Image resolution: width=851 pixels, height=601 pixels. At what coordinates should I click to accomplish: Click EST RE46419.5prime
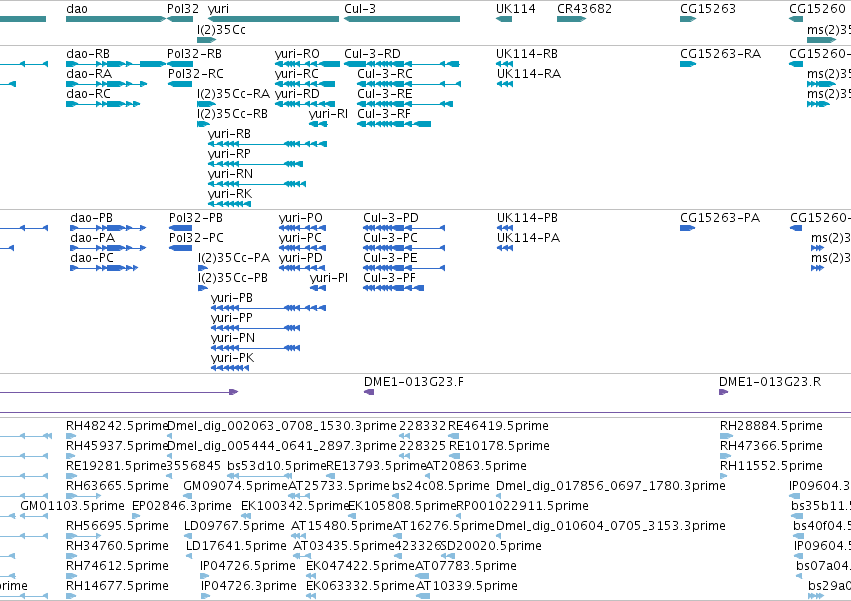tap(498, 426)
